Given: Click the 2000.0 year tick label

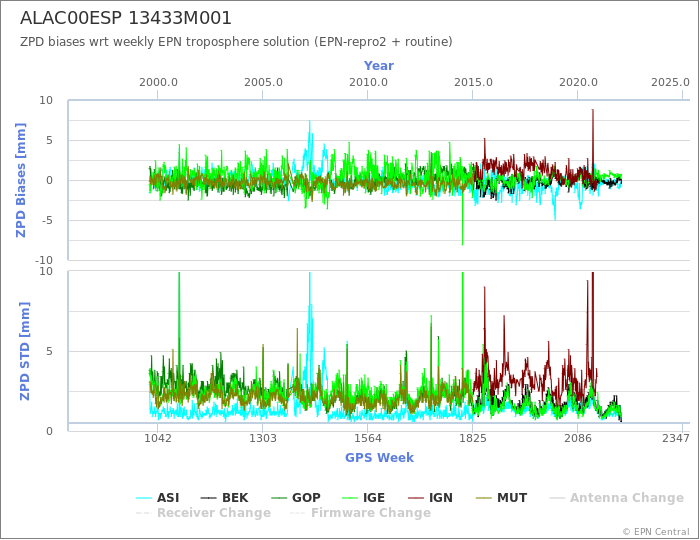Looking at the screenshot, I should 158,83.
